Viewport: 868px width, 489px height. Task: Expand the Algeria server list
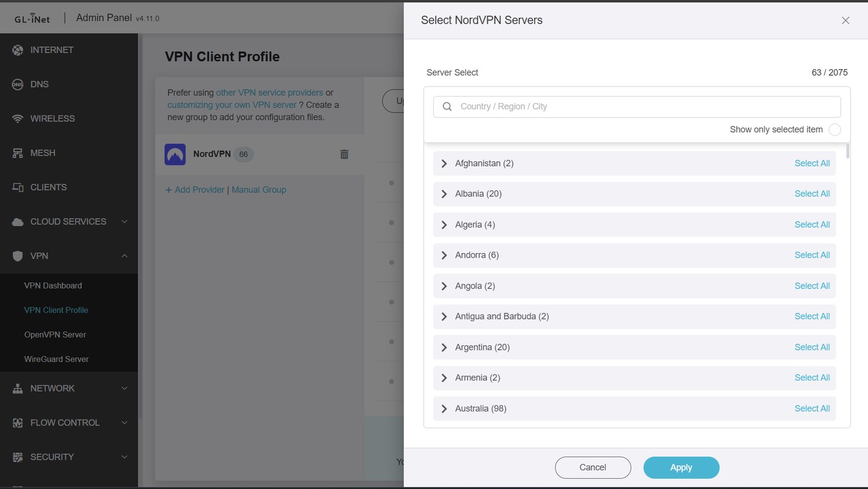click(x=444, y=225)
